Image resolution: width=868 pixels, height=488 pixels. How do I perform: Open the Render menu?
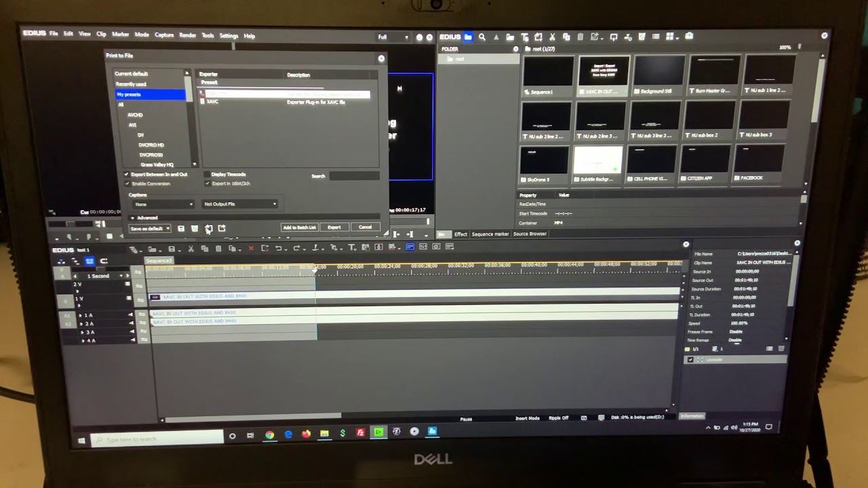tap(188, 35)
